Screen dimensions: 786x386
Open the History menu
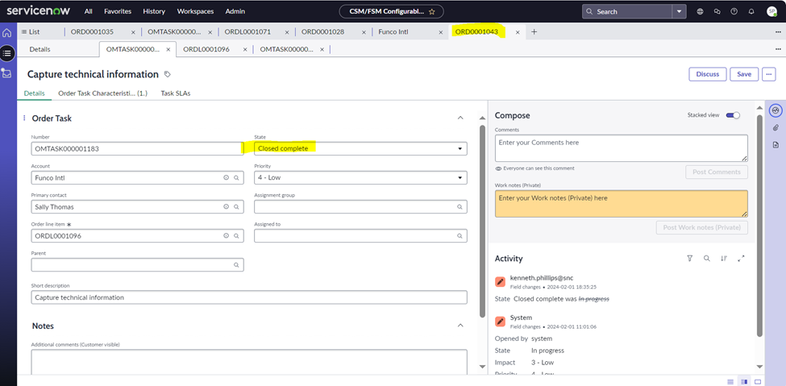point(154,11)
